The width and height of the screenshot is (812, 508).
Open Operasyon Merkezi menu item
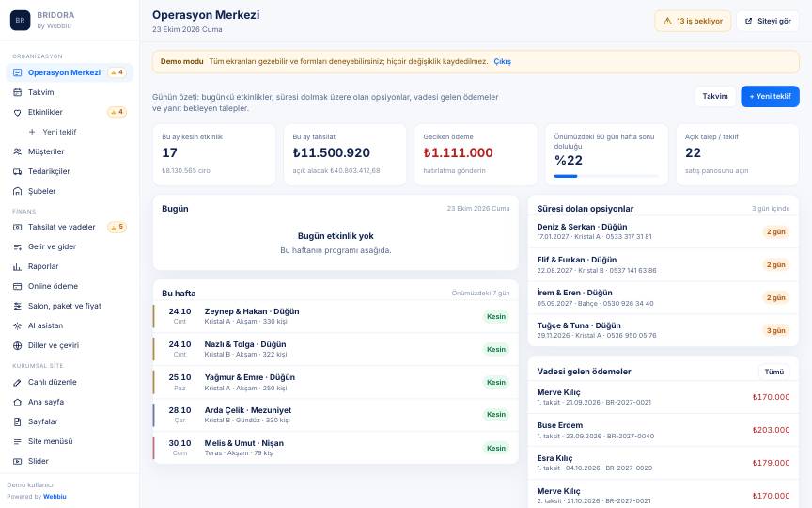(x=70, y=72)
